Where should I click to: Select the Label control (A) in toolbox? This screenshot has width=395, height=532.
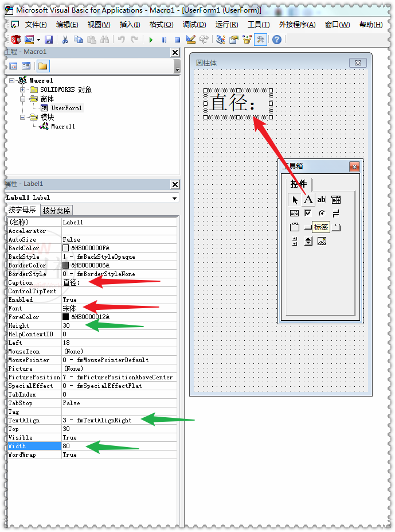308,200
